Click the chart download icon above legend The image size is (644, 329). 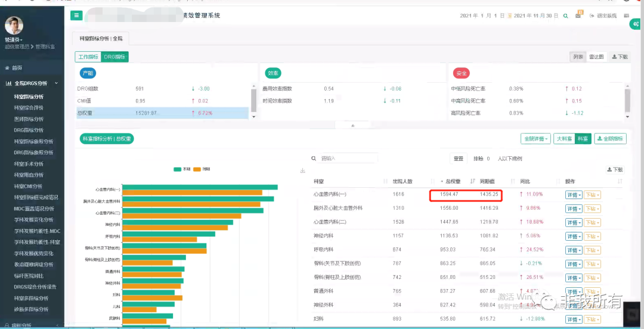click(302, 171)
